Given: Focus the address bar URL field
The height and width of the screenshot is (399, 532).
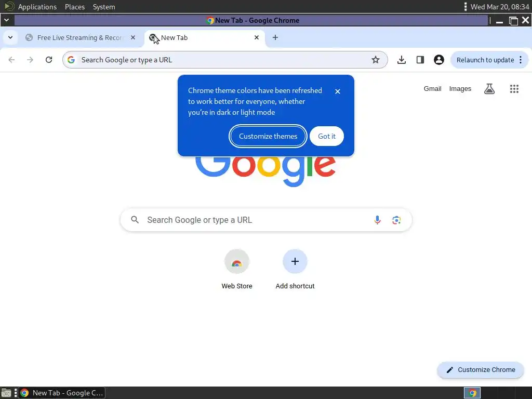Looking at the screenshot, I should (224, 60).
